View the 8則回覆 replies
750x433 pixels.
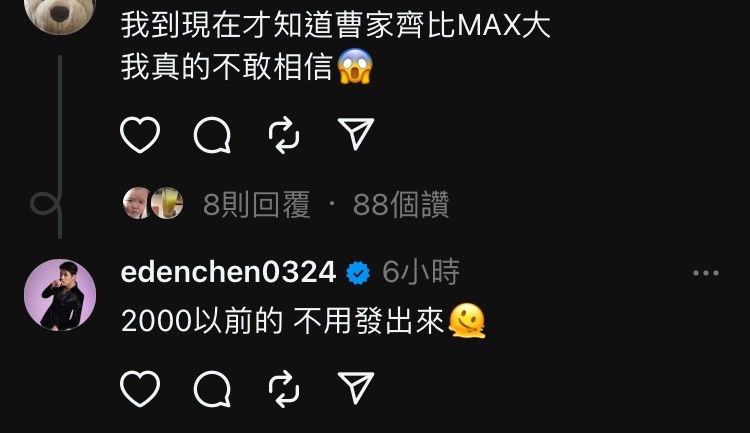pyautogui.click(x=257, y=205)
